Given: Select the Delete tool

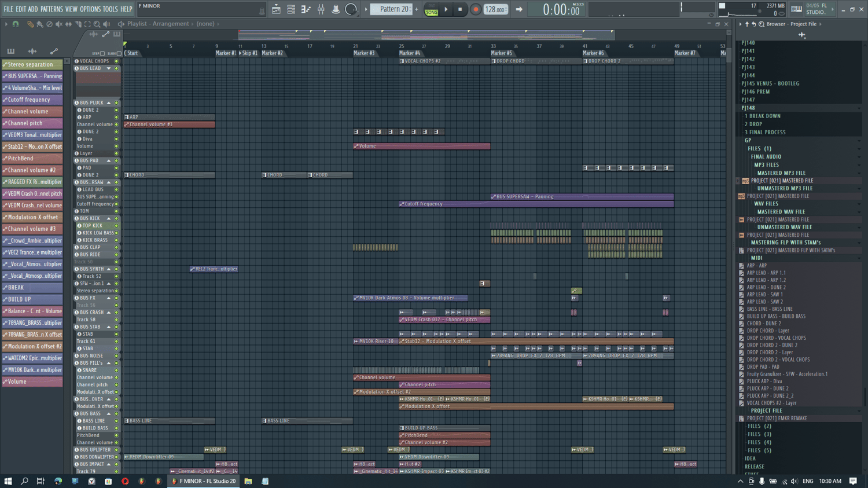Looking at the screenshot, I should [49, 24].
